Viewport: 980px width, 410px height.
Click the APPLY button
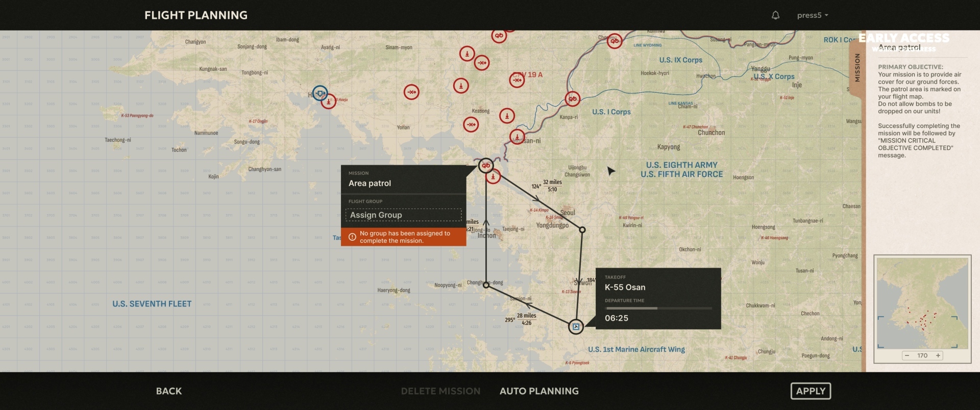811,391
